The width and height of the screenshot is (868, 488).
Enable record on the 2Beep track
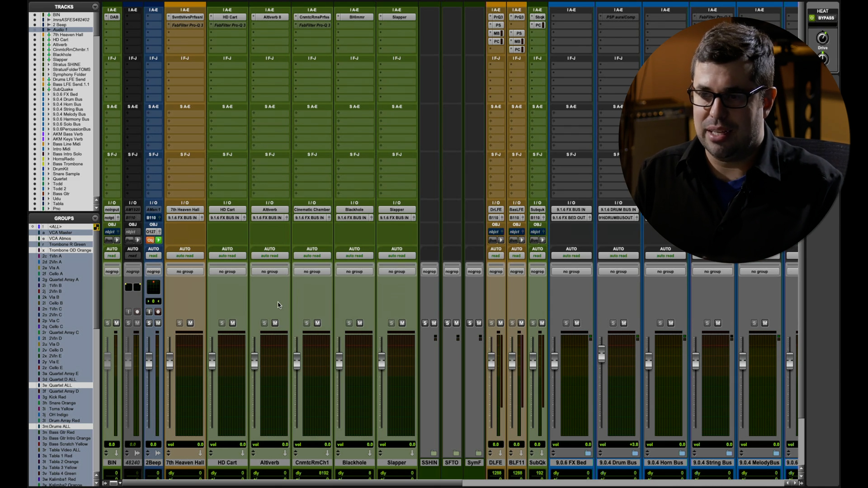(x=158, y=312)
